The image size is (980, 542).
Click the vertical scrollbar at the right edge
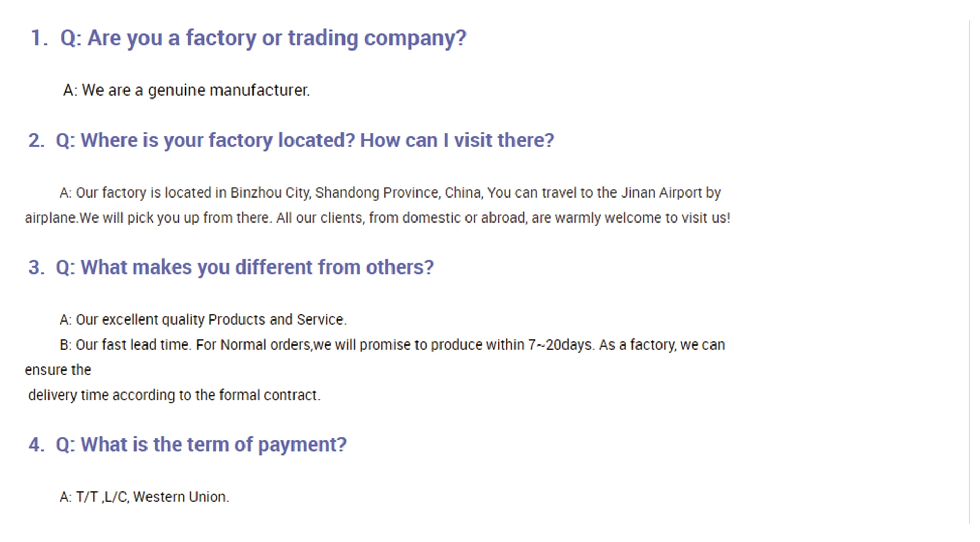click(x=969, y=270)
